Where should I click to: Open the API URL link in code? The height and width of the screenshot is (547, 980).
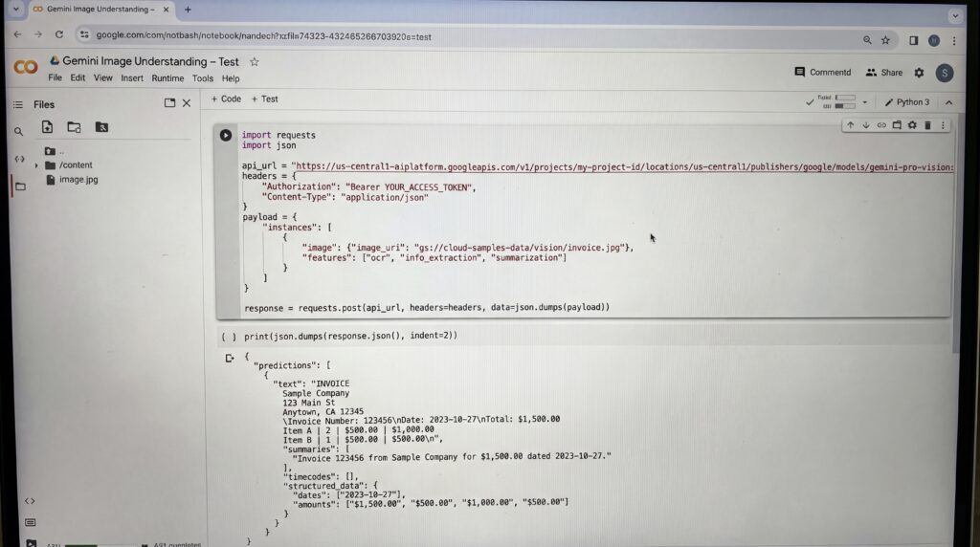pos(624,166)
